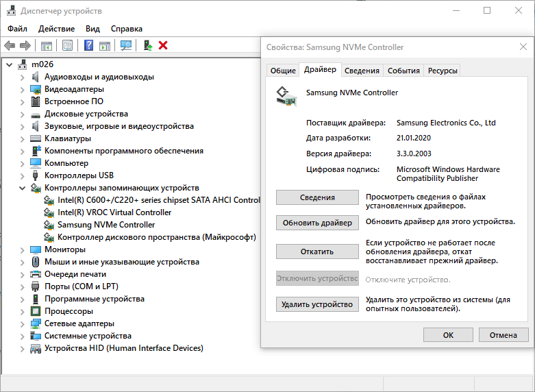The height and width of the screenshot is (392, 535).
Task: Expand Компоненты программного обеспечения node
Action: coord(22,151)
